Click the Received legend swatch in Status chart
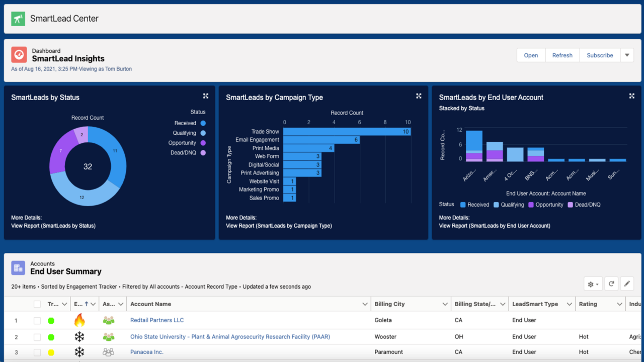Viewport: 644px width, 362px height. [x=203, y=123]
